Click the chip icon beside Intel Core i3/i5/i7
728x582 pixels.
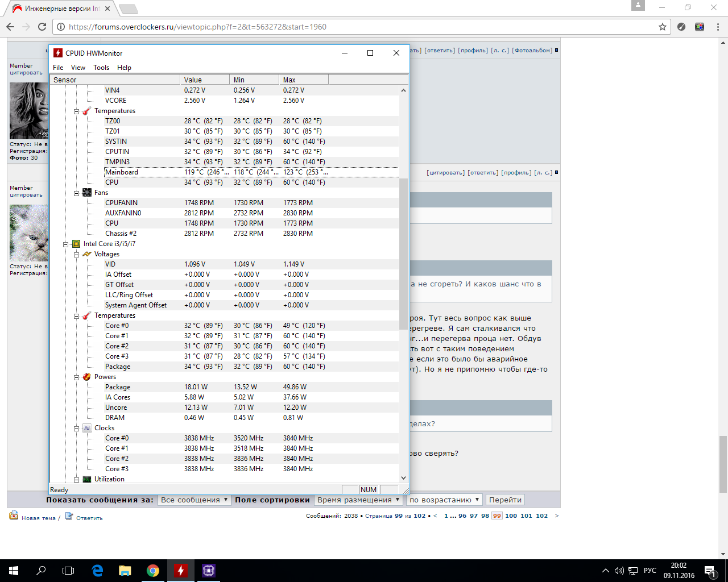coord(76,244)
